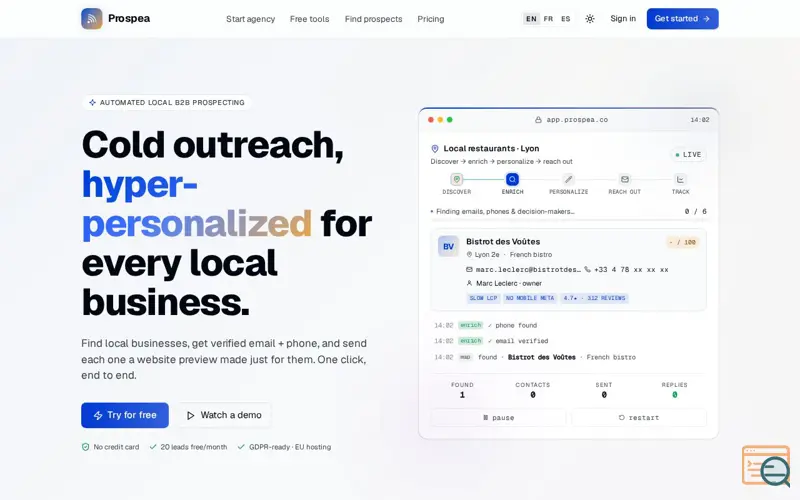Switch language to FR
Image resolution: width=800 pixels, height=500 pixels.
tap(548, 19)
